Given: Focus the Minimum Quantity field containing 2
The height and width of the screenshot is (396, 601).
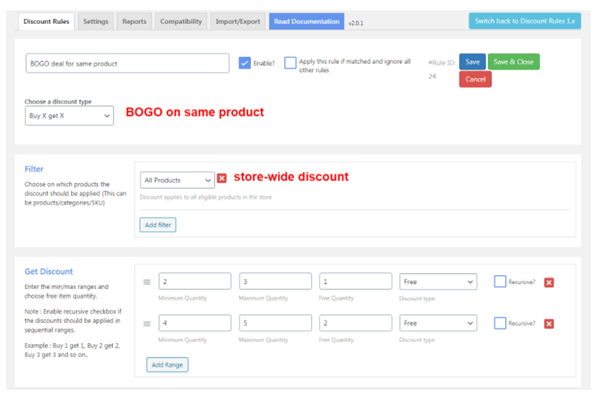Looking at the screenshot, I should (195, 281).
